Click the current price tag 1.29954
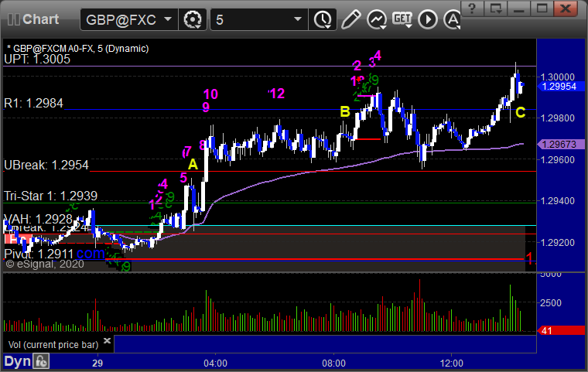 [559, 87]
